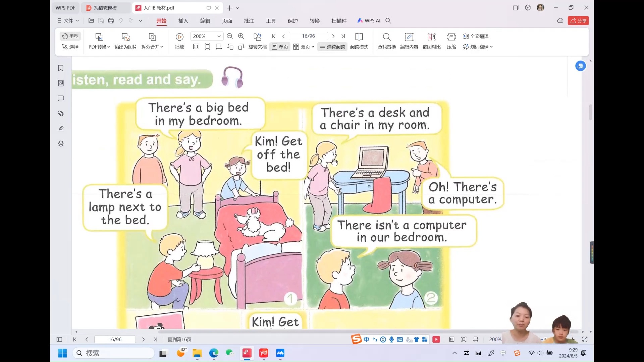Open new tab with plus button
This screenshot has height=362, width=644.
[230, 8]
